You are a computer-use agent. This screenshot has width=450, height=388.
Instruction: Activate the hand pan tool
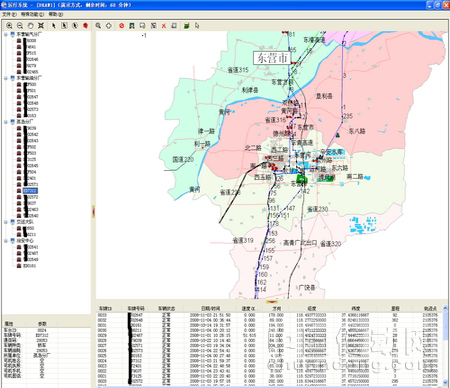click(30, 26)
